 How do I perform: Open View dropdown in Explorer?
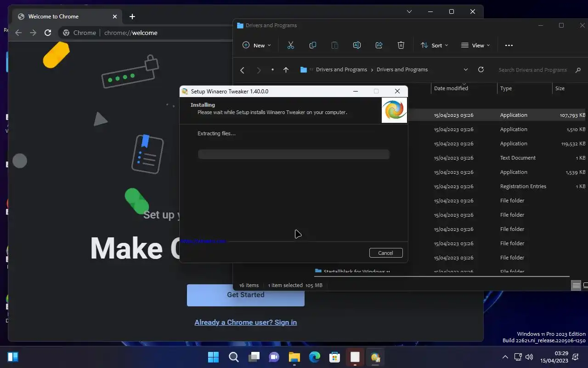pos(476,45)
